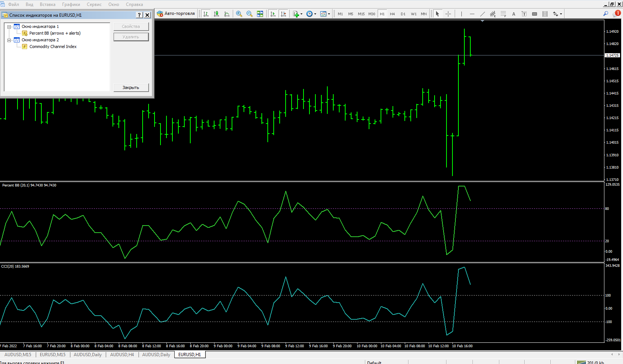Click the Закрыть button in indicators dialog
623x364 pixels.
coord(131,87)
